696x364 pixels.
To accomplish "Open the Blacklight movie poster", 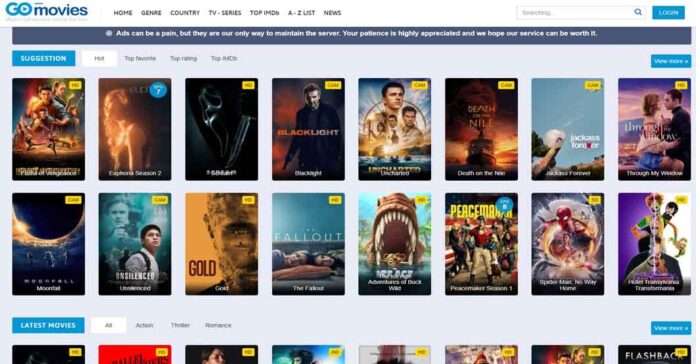I will pyautogui.click(x=308, y=129).
